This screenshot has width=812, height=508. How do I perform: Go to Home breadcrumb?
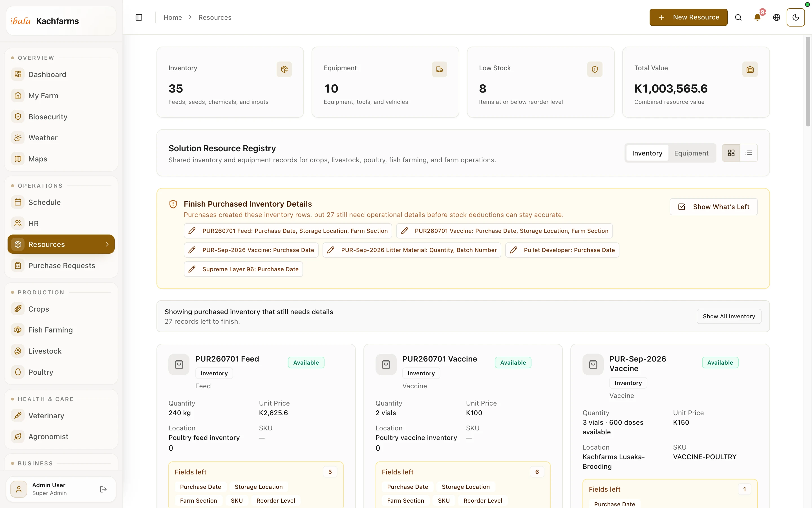tap(173, 17)
